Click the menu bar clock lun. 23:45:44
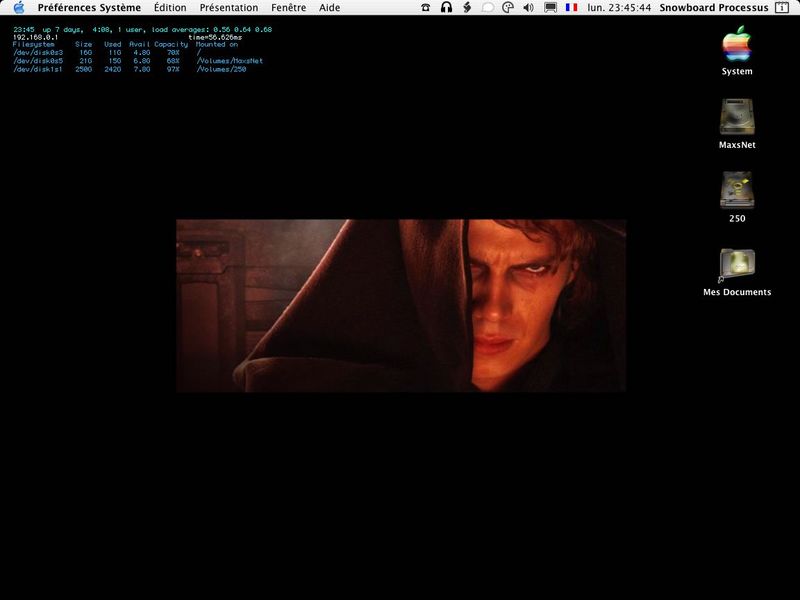 click(x=619, y=8)
